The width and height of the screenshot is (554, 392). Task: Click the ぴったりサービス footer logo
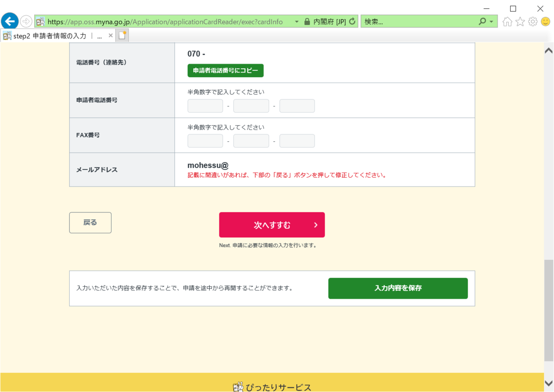click(x=272, y=387)
